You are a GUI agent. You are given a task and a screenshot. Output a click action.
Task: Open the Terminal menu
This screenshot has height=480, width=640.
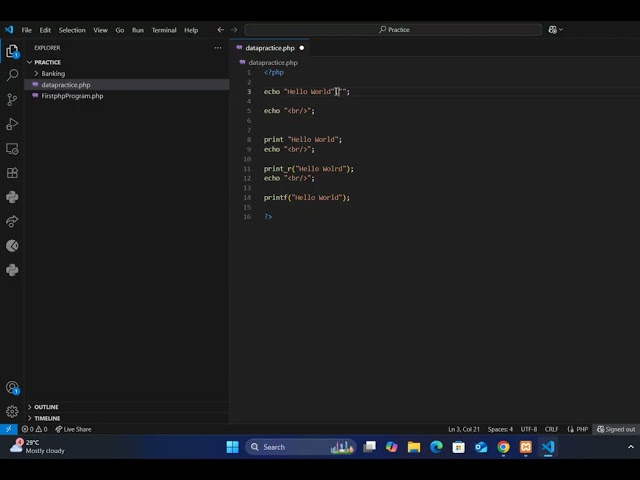pos(164,30)
